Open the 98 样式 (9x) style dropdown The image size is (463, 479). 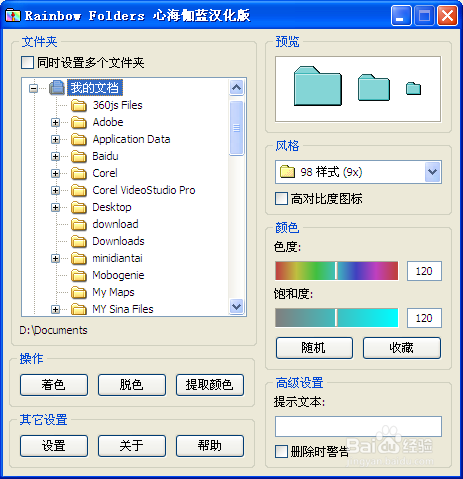click(x=433, y=172)
